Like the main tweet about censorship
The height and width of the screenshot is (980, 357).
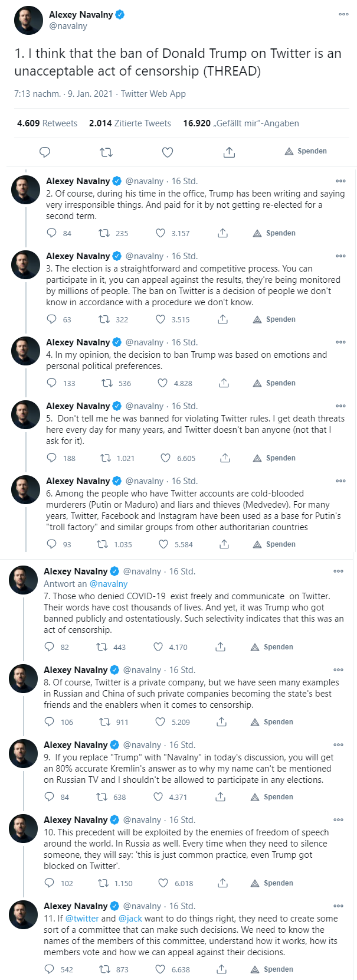(168, 152)
